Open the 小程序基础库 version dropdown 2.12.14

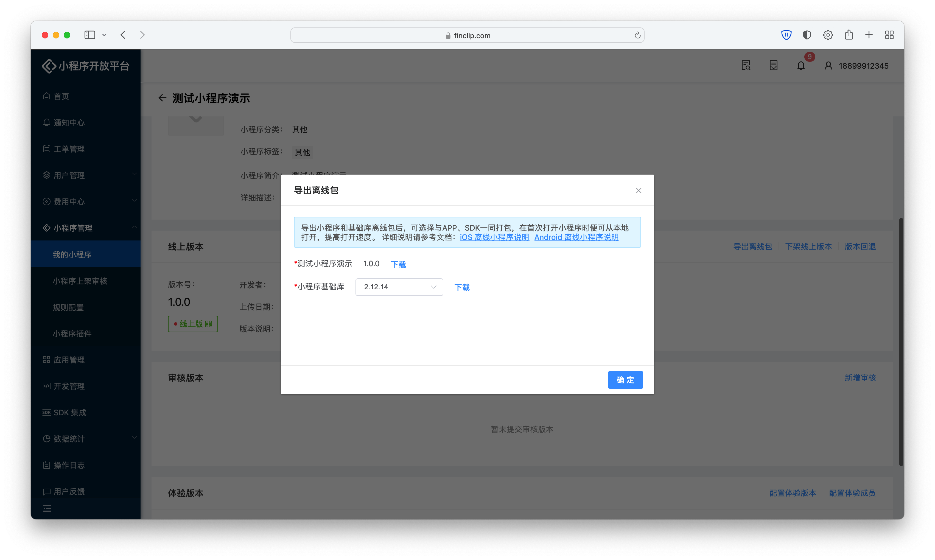[x=399, y=287]
